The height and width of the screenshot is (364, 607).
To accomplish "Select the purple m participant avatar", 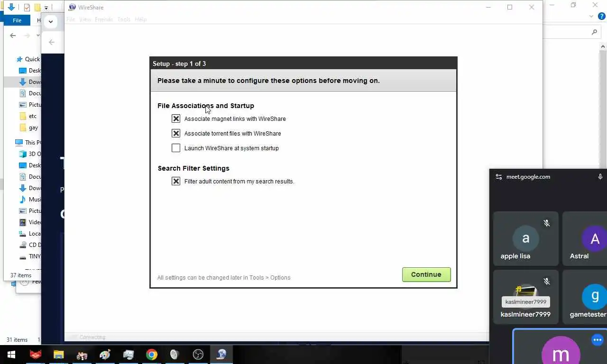I will point(561,350).
